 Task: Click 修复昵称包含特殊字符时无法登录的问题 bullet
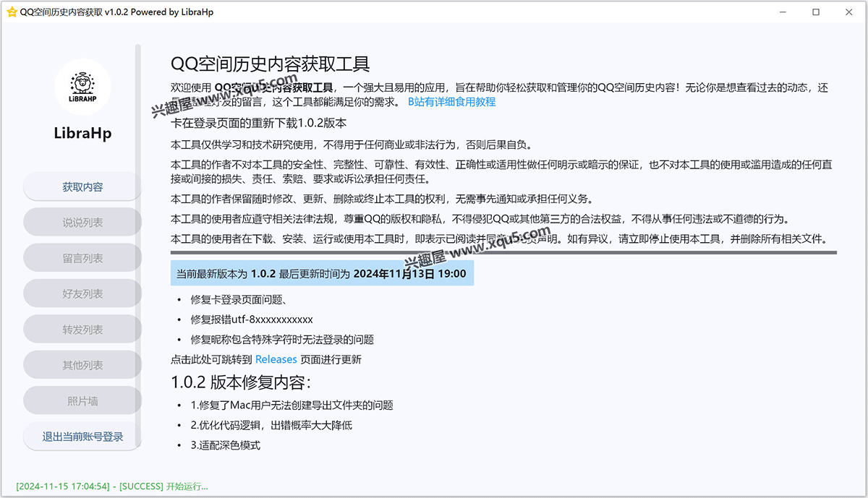282,340
